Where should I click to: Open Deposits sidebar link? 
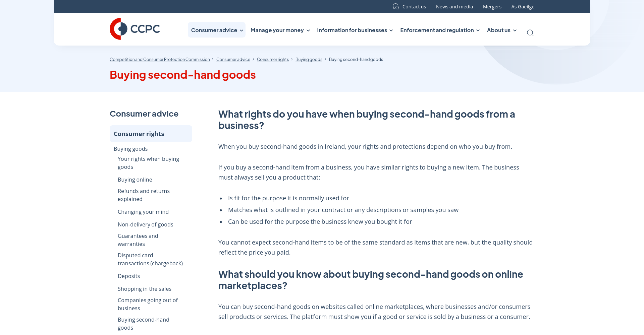pos(129,276)
